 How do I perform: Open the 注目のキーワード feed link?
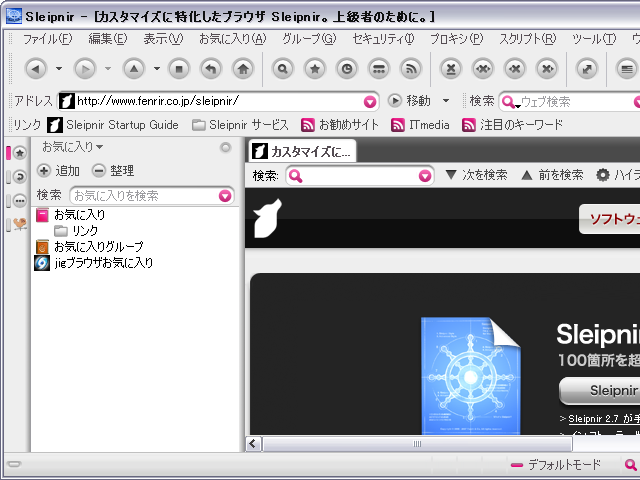coord(512,125)
